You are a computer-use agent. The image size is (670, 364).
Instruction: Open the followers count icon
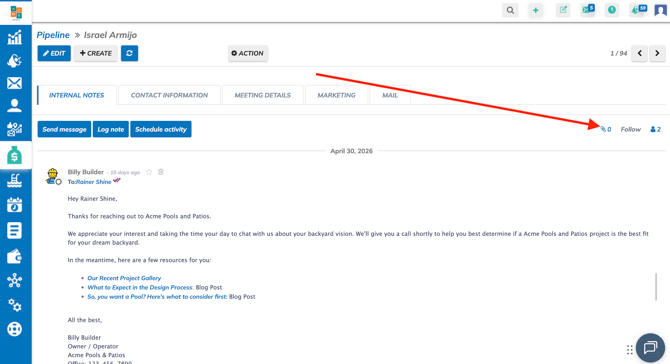[655, 129]
